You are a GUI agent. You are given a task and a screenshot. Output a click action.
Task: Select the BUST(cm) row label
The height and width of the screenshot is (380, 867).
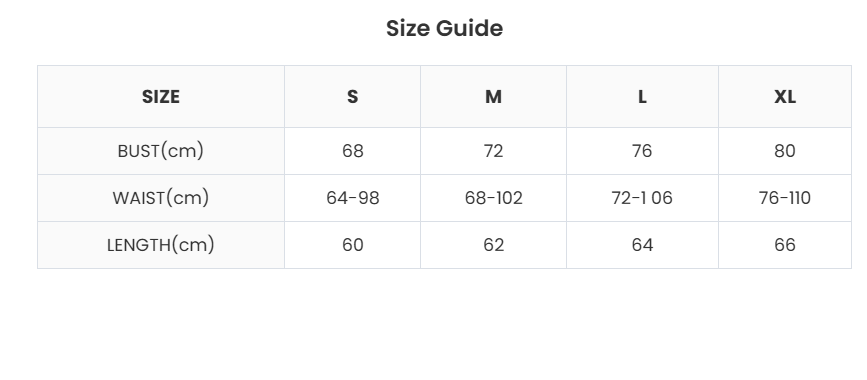coord(161,151)
